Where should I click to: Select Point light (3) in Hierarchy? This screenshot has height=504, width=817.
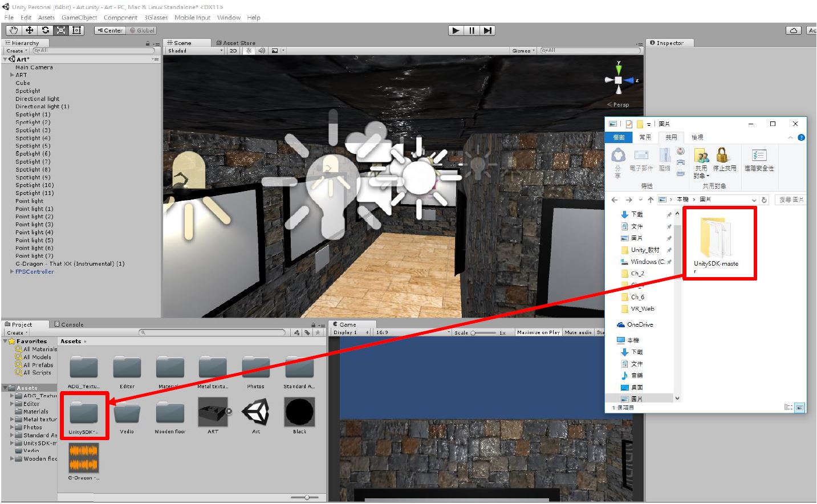(34, 225)
